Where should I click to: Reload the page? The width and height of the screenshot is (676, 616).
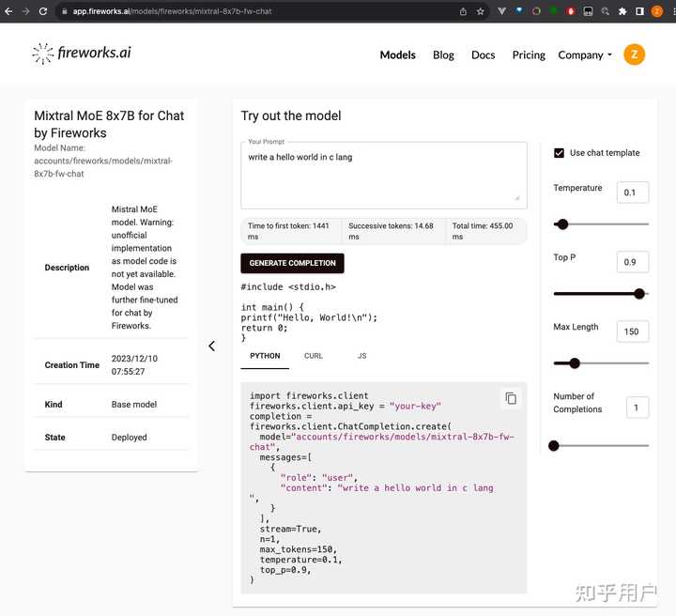[x=44, y=11]
